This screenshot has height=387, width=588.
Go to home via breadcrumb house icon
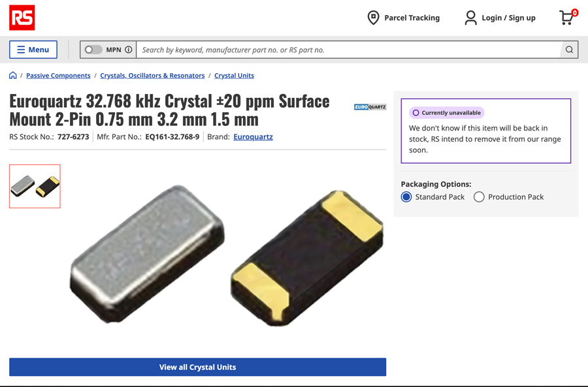(13, 76)
